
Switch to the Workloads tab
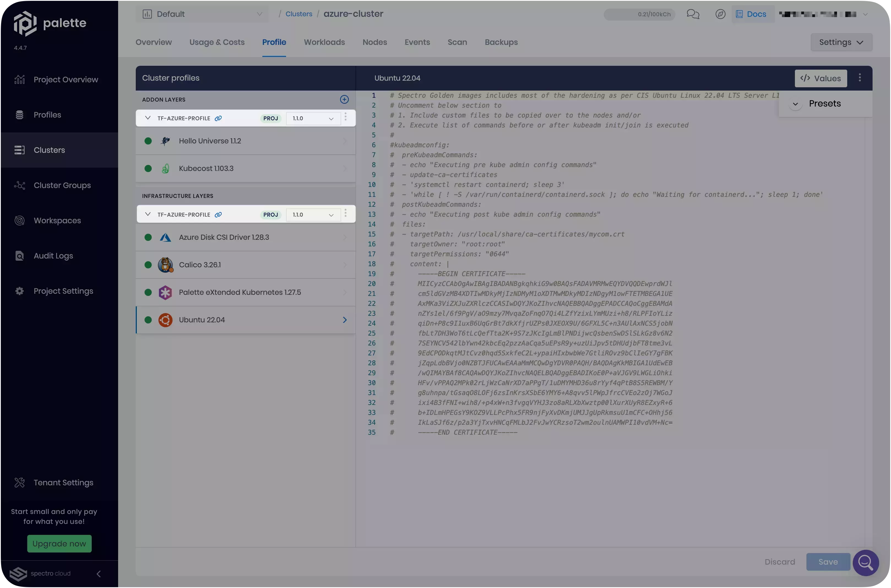coord(324,42)
